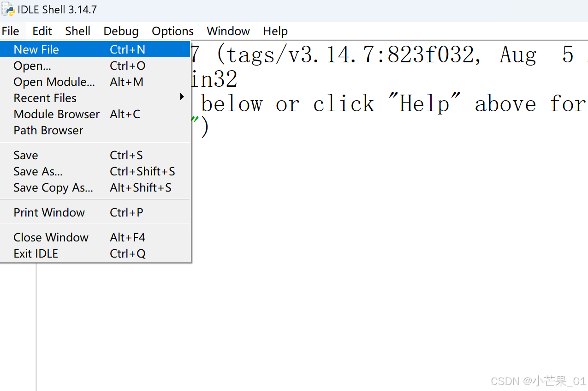This screenshot has height=391, width=588.
Task: Select Save Copy As... entry
Action: 95,187
